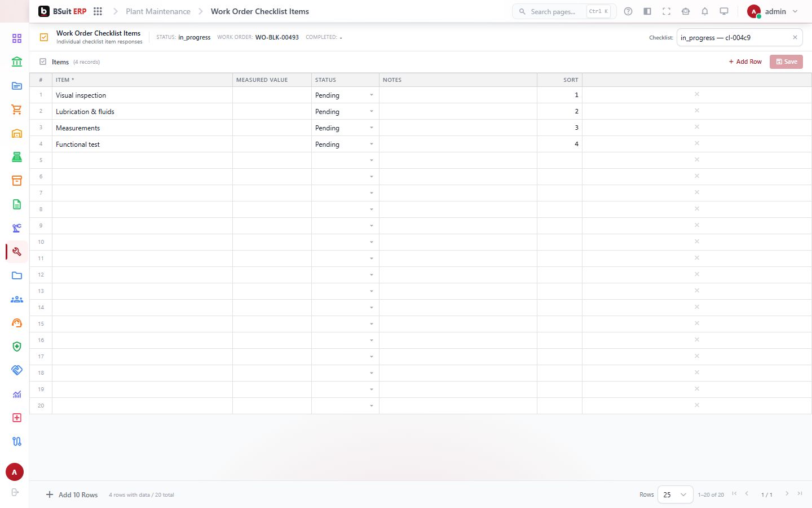The width and height of the screenshot is (812, 508).
Task: Open the shield sidebar icon
Action: [x=17, y=347]
